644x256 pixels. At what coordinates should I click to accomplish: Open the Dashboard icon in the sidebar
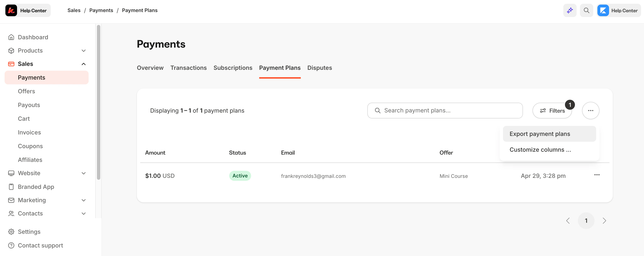coord(11,37)
